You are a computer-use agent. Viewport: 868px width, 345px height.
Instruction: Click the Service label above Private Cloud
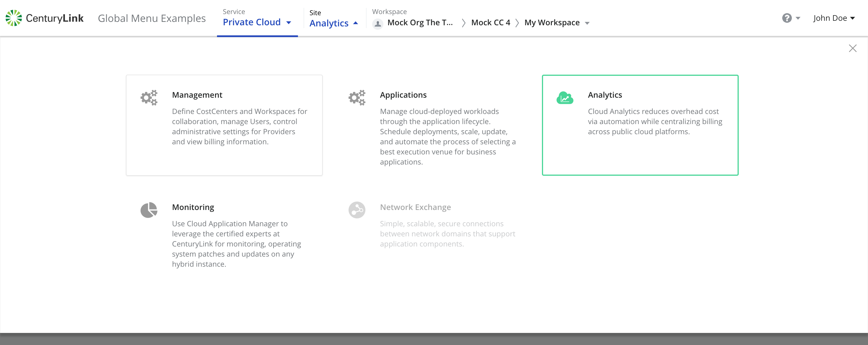tap(234, 12)
